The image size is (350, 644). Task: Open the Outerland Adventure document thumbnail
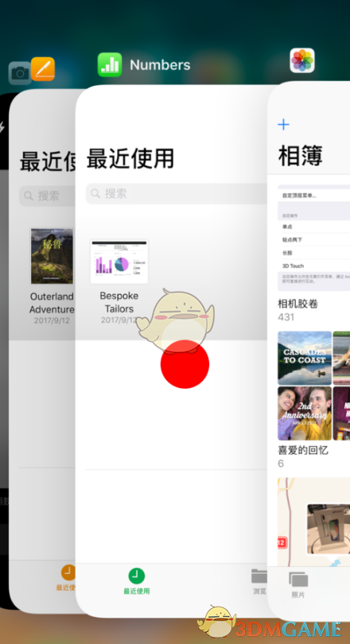coord(52,256)
